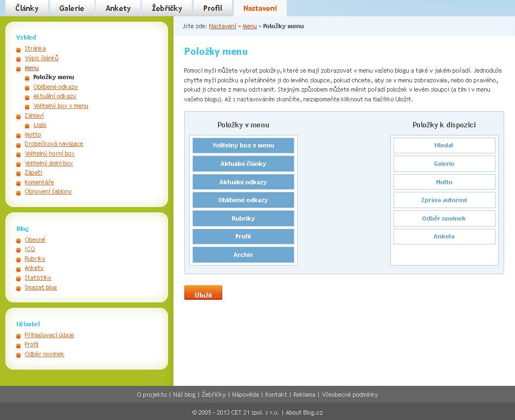The width and height of the screenshot is (515, 420).
Task: Open Všeobecné podmínky footer link
Action: [350, 395]
